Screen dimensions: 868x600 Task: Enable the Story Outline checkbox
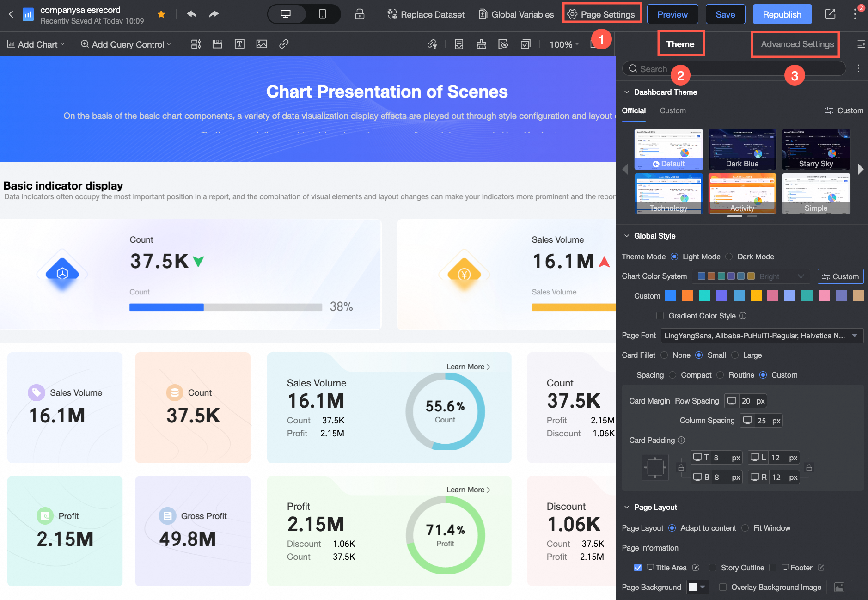713,568
